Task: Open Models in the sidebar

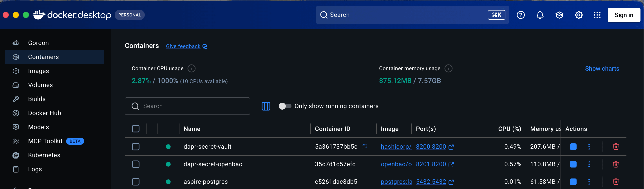Action: pos(54,127)
